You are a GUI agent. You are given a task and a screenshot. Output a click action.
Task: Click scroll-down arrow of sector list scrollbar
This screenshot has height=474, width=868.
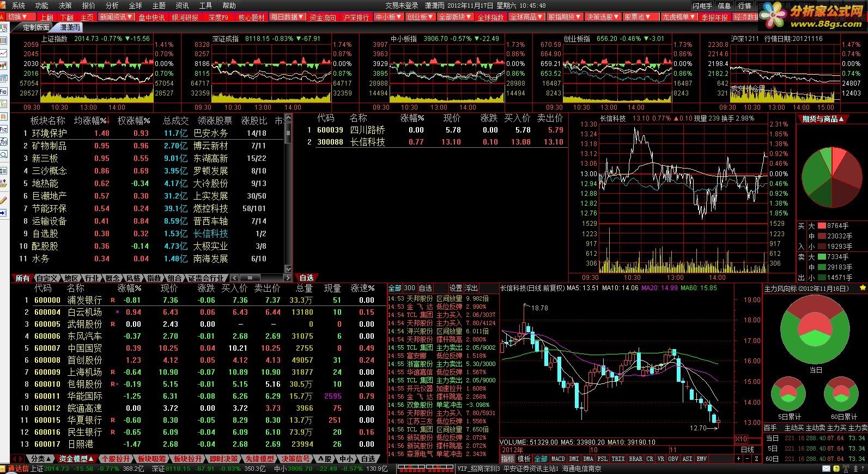[x=289, y=269]
